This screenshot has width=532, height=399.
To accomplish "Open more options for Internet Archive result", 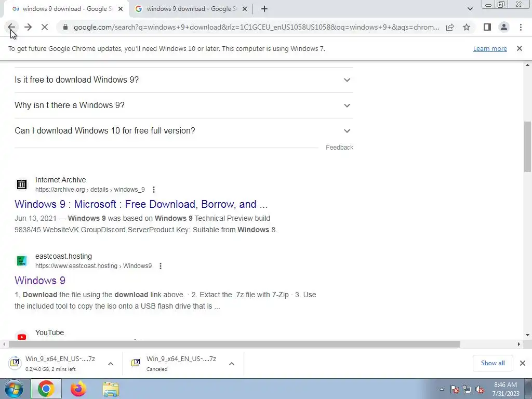I will (154, 190).
